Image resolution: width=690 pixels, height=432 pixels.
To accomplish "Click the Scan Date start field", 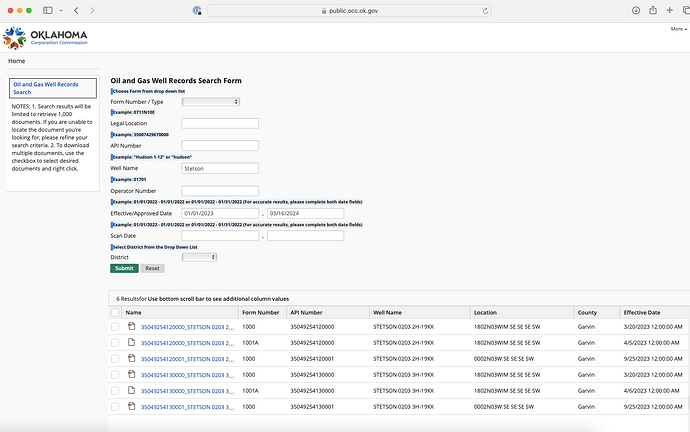I will pos(220,236).
